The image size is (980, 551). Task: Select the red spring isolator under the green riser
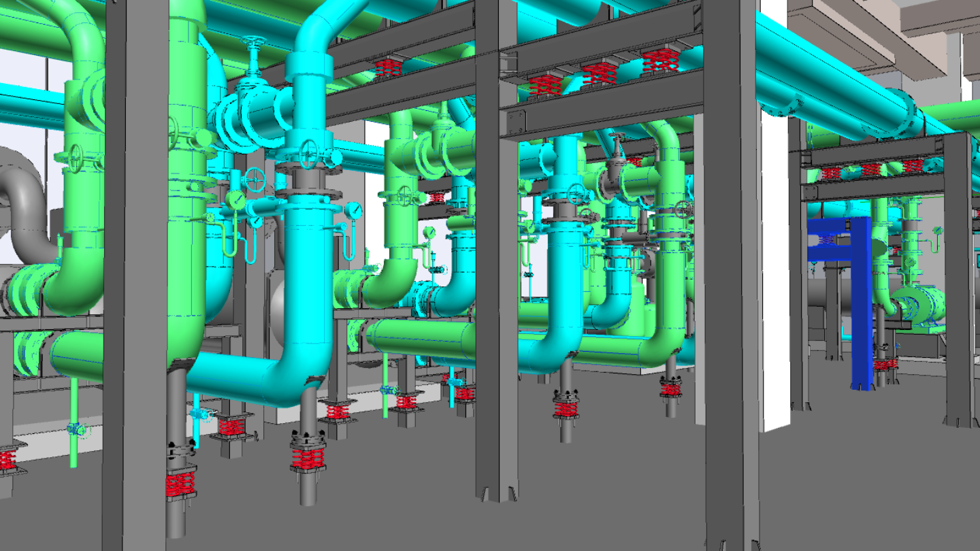click(180, 484)
